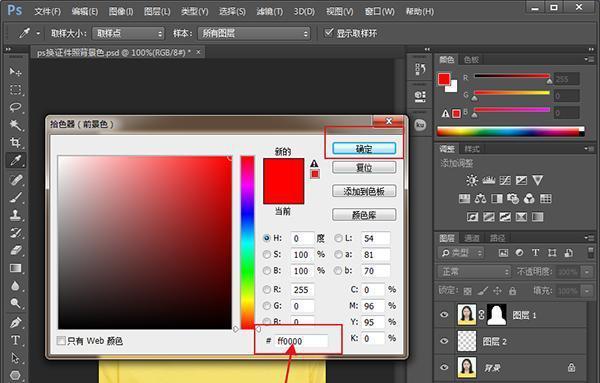Screen dimensions: 600x383
Task: Select the History Brush tool
Action: coord(15,233)
